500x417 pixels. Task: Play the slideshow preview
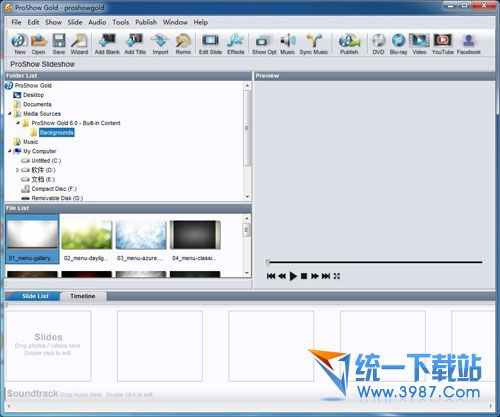point(293,276)
